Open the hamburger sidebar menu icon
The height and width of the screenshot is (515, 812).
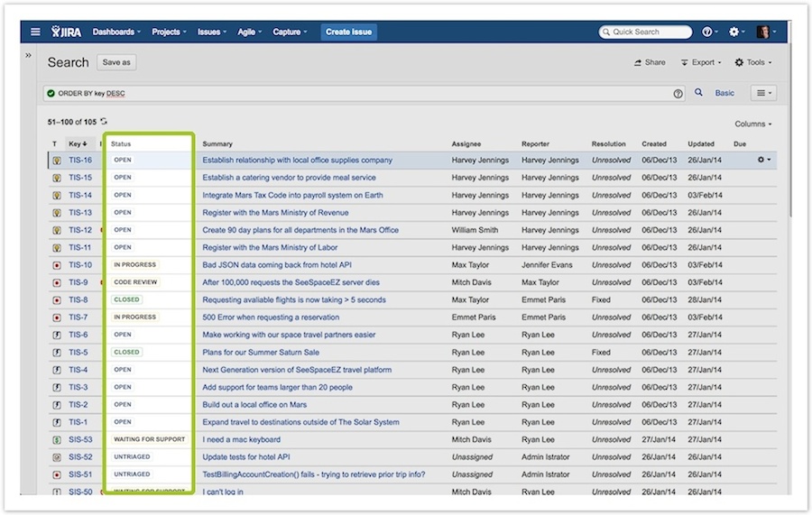pyautogui.click(x=35, y=32)
